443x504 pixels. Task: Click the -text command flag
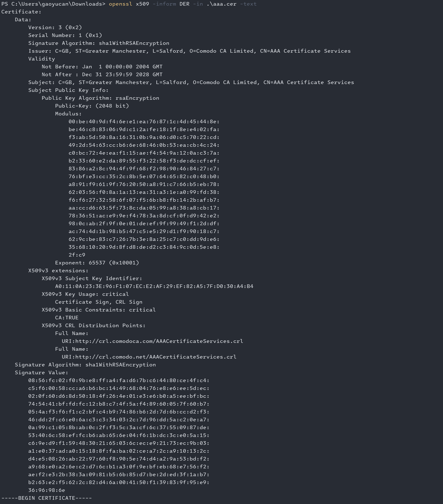tap(248, 4)
